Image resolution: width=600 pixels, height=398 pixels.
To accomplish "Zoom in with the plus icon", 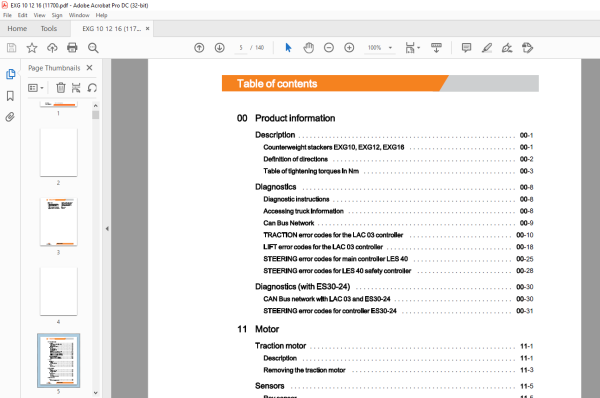I will (349, 48).
